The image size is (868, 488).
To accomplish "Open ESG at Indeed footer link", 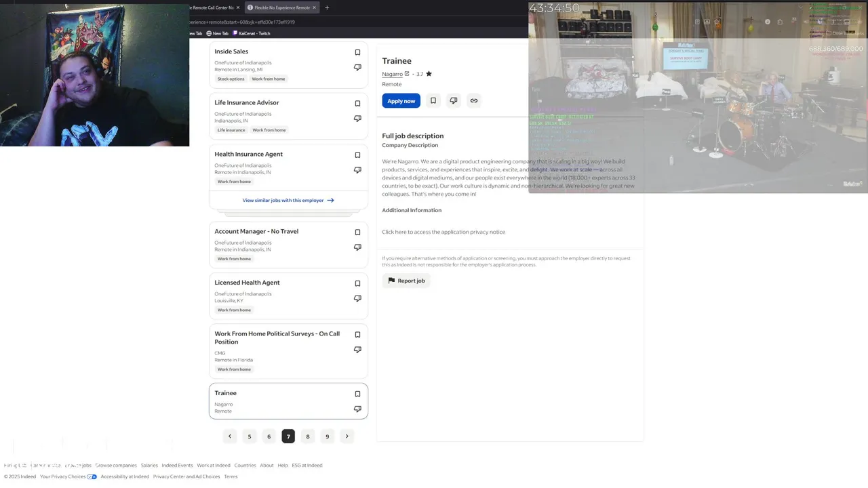I will tap(307, 466).
